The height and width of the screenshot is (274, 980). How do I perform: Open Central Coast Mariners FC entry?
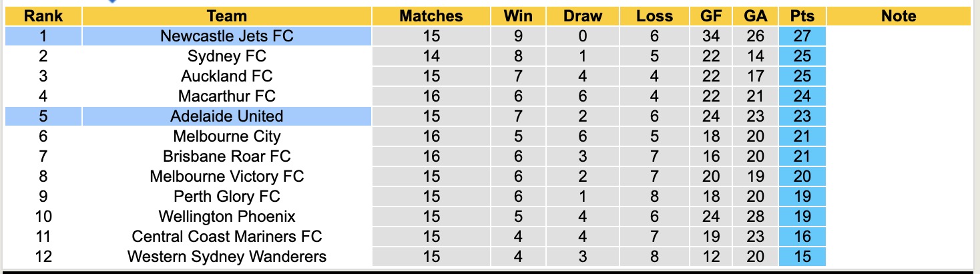click(226, 237)
